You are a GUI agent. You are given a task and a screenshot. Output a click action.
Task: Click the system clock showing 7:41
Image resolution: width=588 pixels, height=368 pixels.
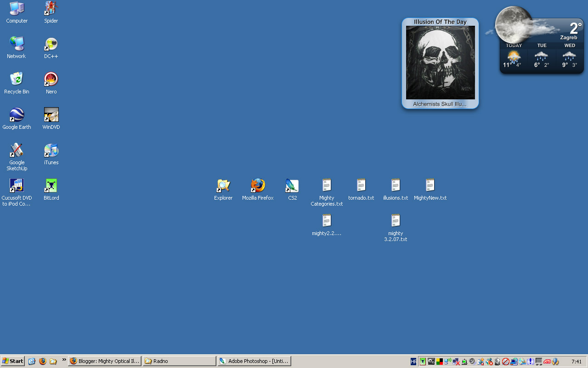click(577, 362)
